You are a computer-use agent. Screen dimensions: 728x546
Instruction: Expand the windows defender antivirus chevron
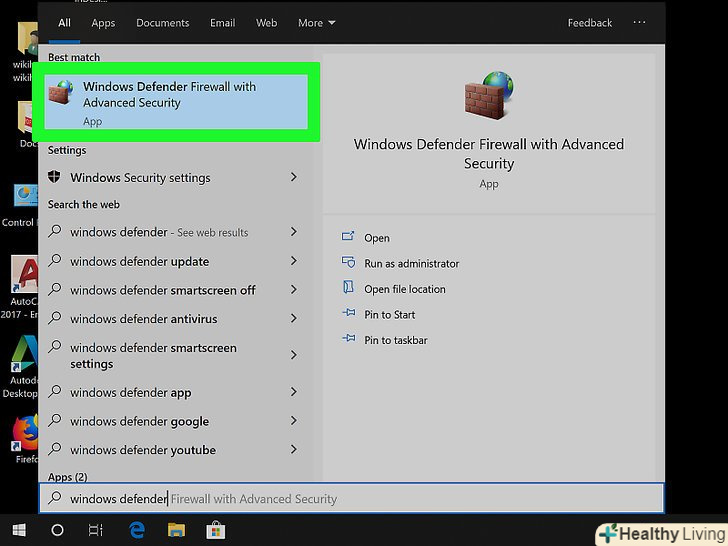tap(294, 318)
